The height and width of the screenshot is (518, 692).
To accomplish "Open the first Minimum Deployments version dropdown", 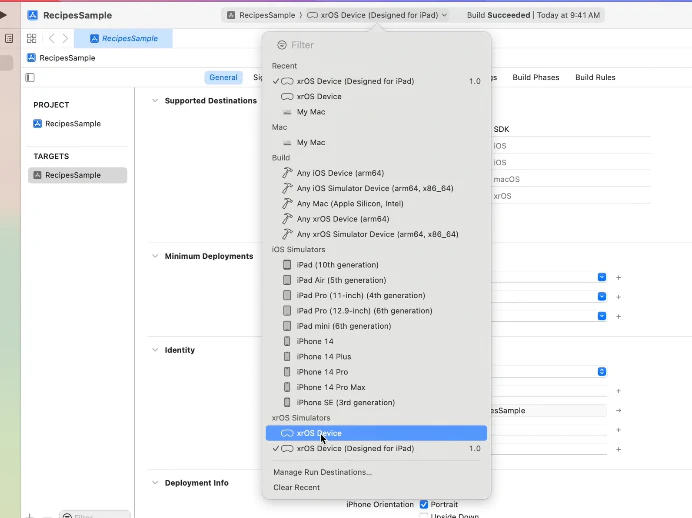I will [602, 277].
